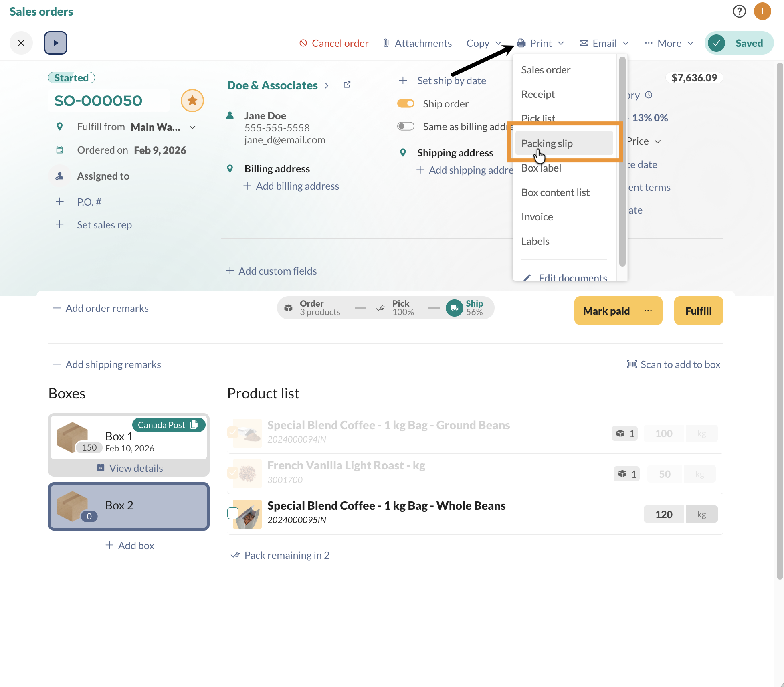Toggle the Ship order switch
This screenshot has height=687, width=784.
[406, 103]
